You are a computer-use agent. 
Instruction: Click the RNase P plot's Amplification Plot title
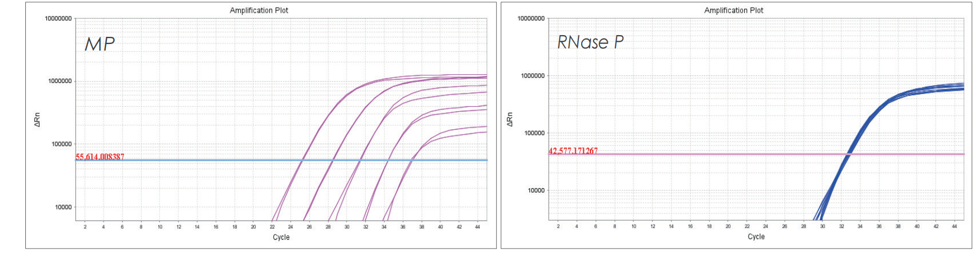point(733,10)
